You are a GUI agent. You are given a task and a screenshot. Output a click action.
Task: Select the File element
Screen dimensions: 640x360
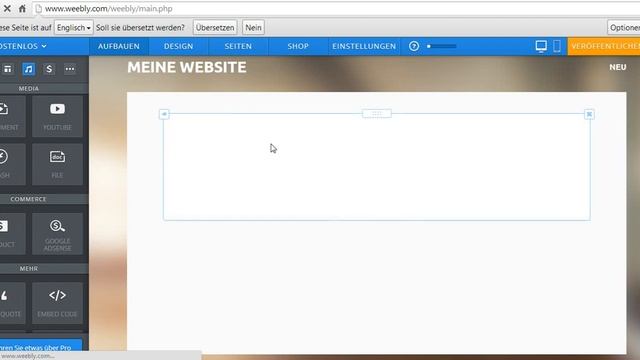(57, 164)
